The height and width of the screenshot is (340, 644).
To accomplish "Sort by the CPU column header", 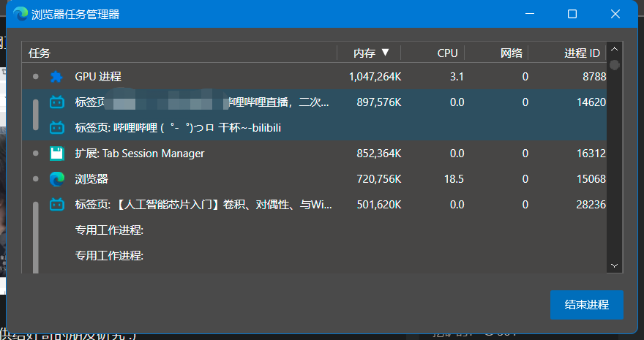I will pos(433,53).
